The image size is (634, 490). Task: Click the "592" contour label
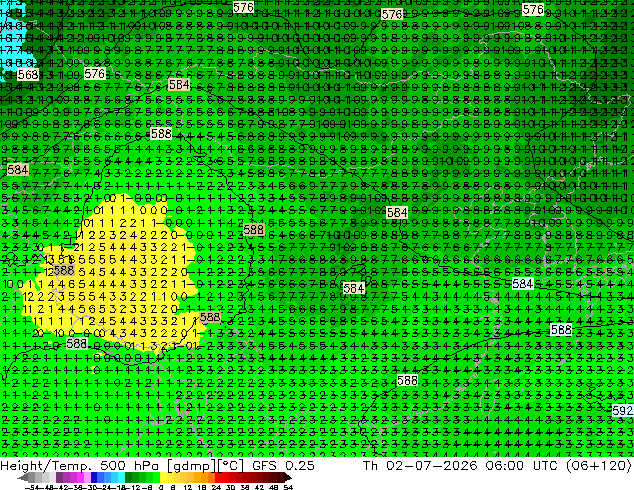[623, 410]
